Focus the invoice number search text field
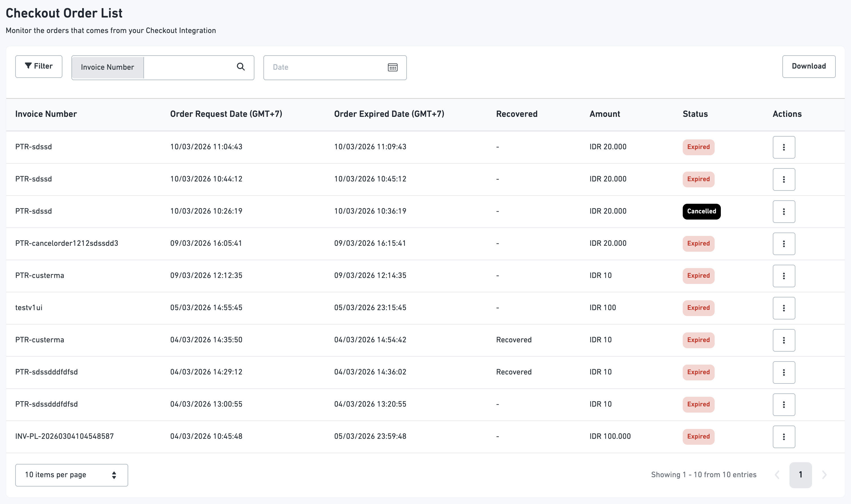 coord(189,67)
